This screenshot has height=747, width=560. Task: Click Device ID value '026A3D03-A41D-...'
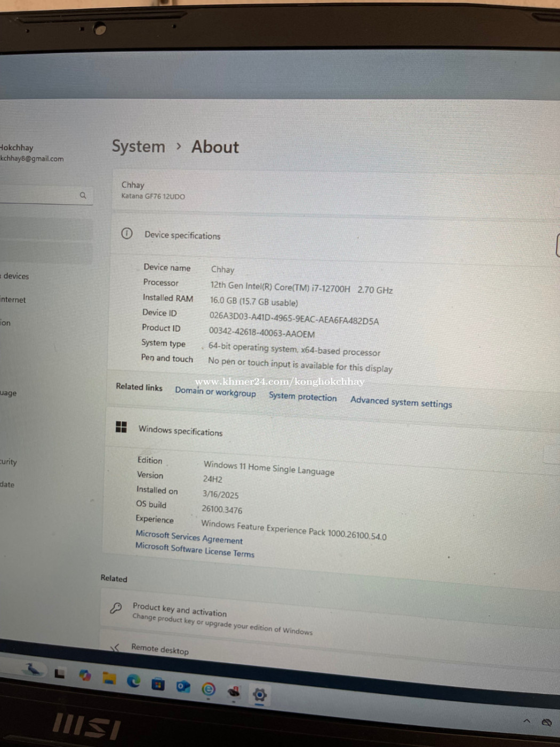coord(294,319)
